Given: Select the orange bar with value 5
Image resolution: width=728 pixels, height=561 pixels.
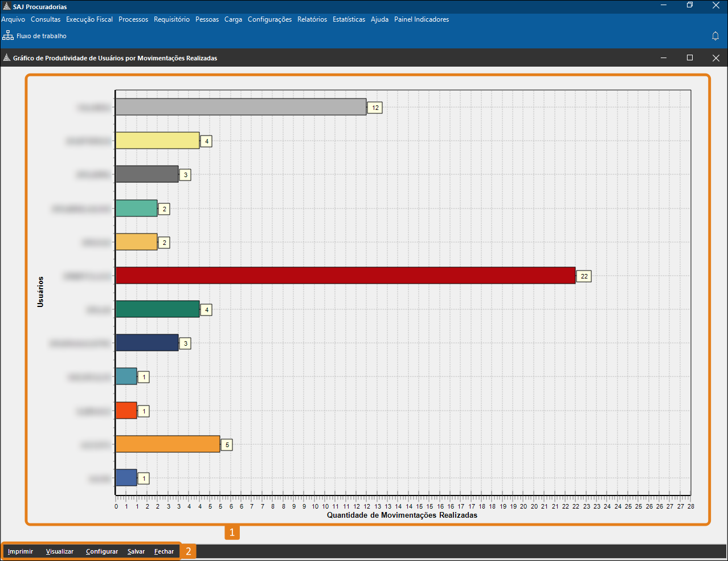Looking at the screenshot, I should pyautogui.click(x=167, y=444).
